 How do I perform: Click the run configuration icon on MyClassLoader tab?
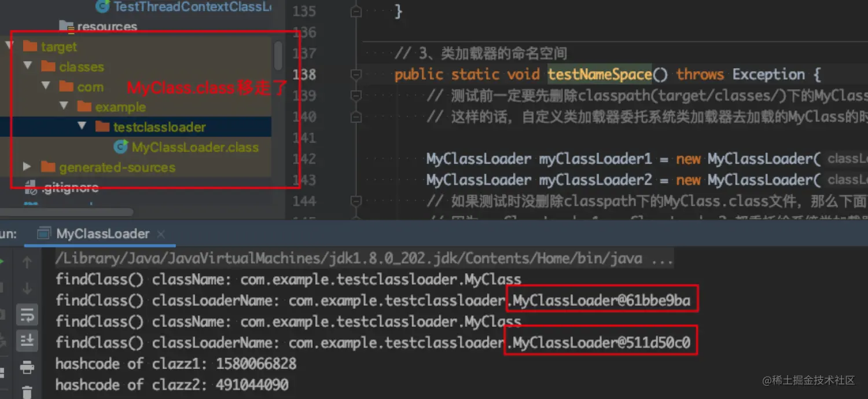click(43, 234)
